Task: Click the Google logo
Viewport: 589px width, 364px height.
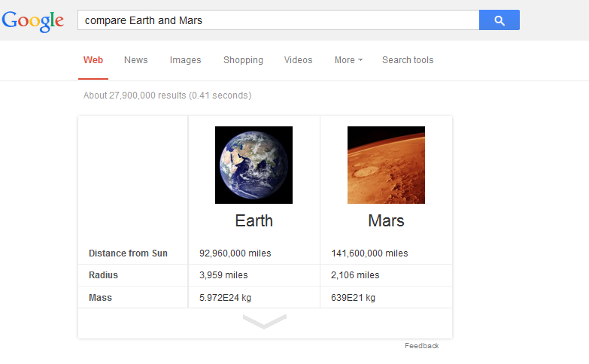Action: pyautogui.click(x=32, y=21)
